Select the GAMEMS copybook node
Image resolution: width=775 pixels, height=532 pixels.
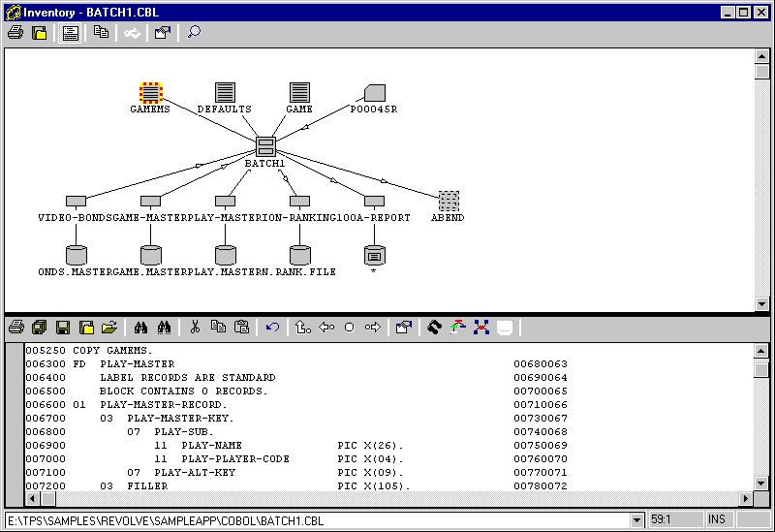150,93
